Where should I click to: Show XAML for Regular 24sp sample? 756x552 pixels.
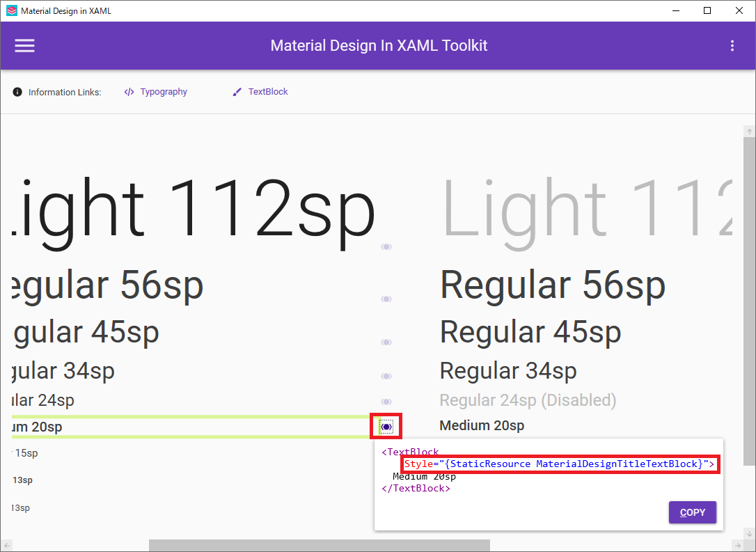pos(386,402)
